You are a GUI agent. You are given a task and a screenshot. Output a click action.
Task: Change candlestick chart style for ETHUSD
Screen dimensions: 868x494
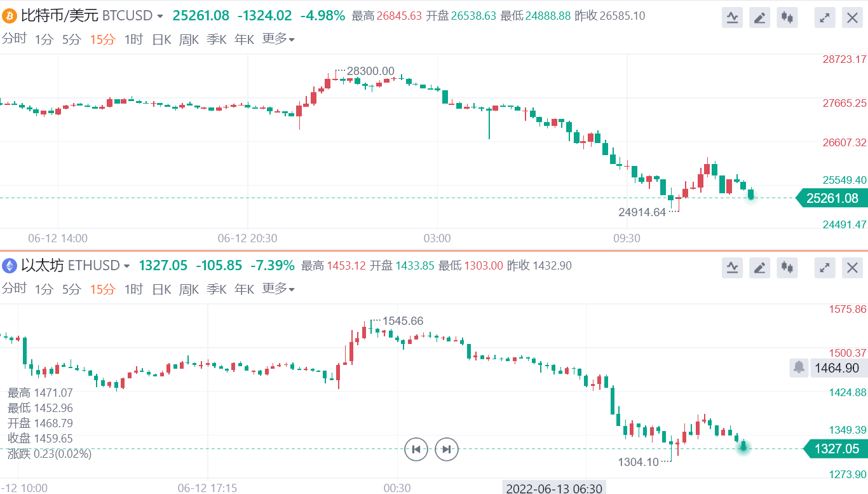coord(787,268)
